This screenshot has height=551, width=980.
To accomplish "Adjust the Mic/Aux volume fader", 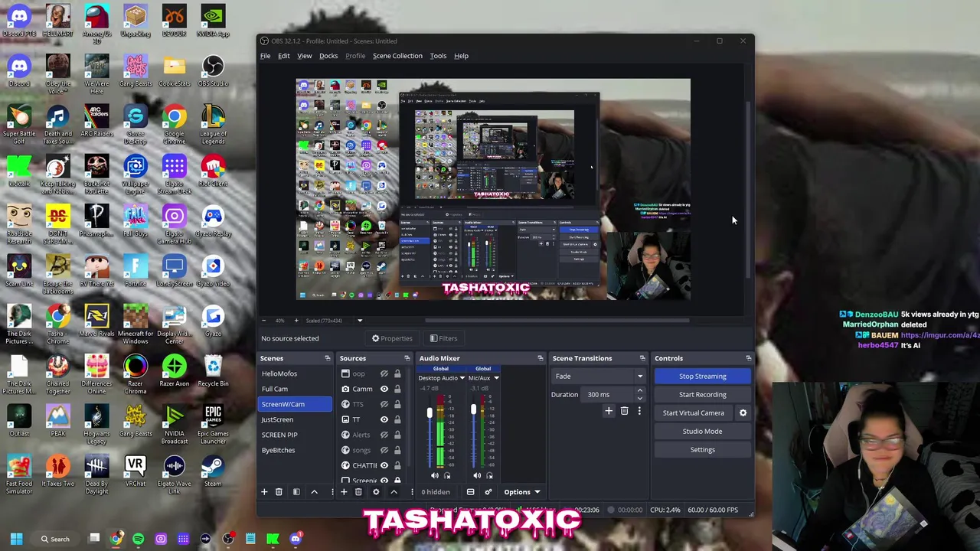I will (x=473, y=410).
